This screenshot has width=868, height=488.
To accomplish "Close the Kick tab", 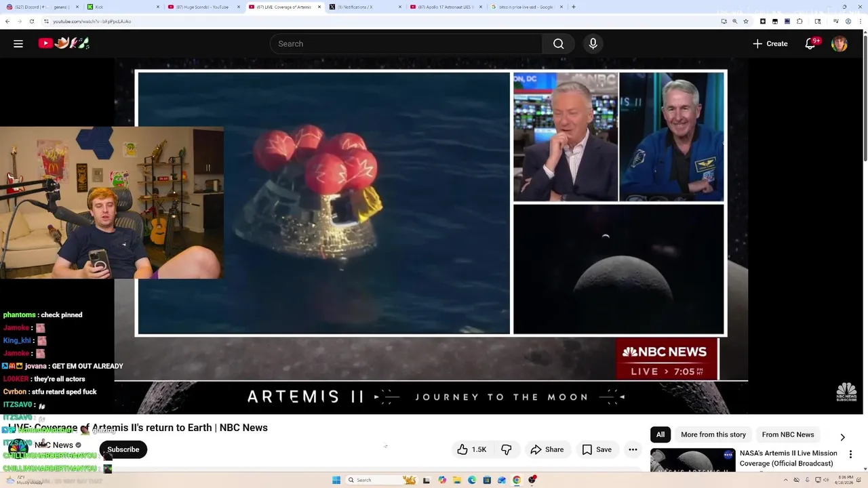I will (x=158, y=7).
